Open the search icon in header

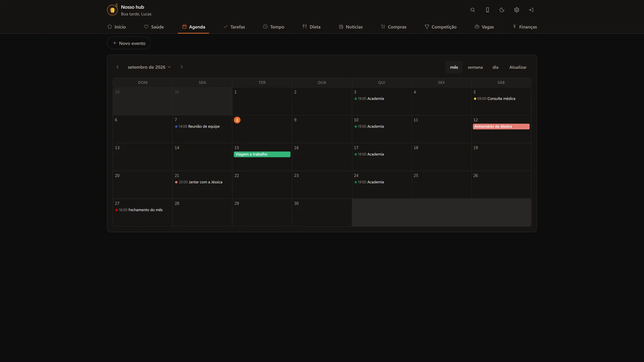tap(473, 10)
